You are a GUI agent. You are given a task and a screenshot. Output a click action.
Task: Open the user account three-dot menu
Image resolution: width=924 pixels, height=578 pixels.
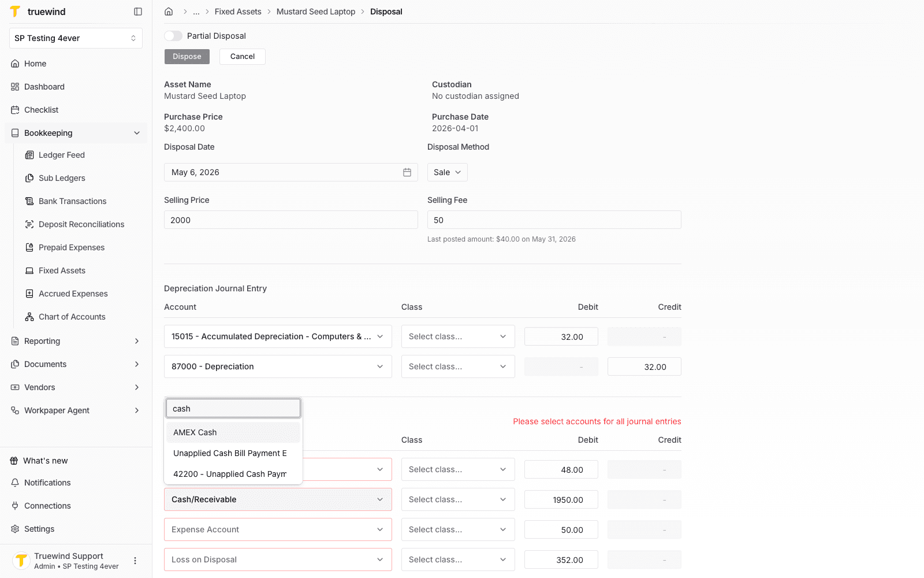coord(135,561)
